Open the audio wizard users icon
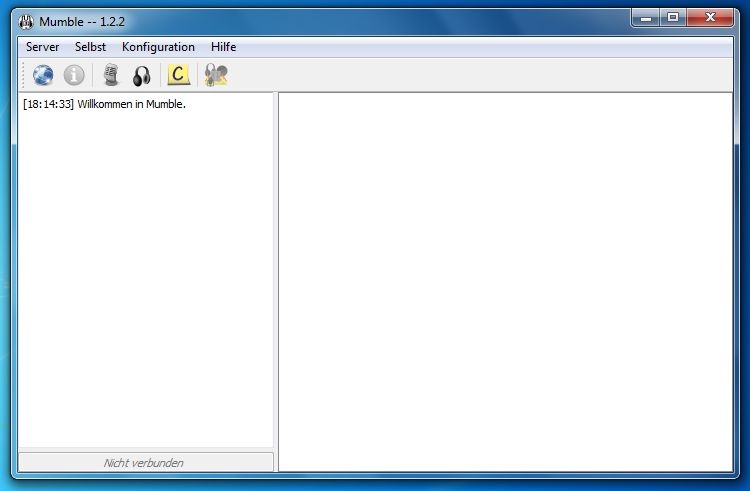Viewport: 750px width, 491px height. click(x=216, y=75)
